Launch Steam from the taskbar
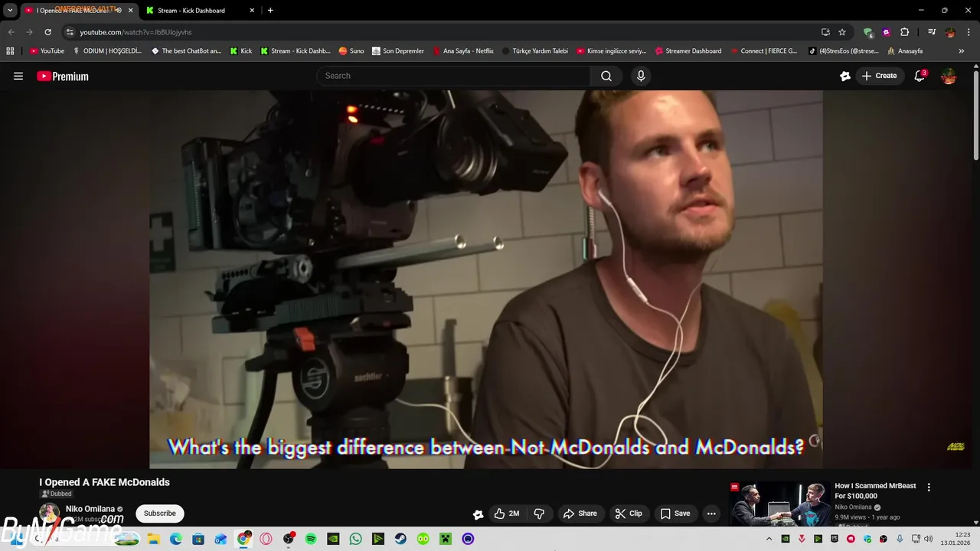Screen dimensions: 980x551 pyautogui.click(x=400, y=539)
